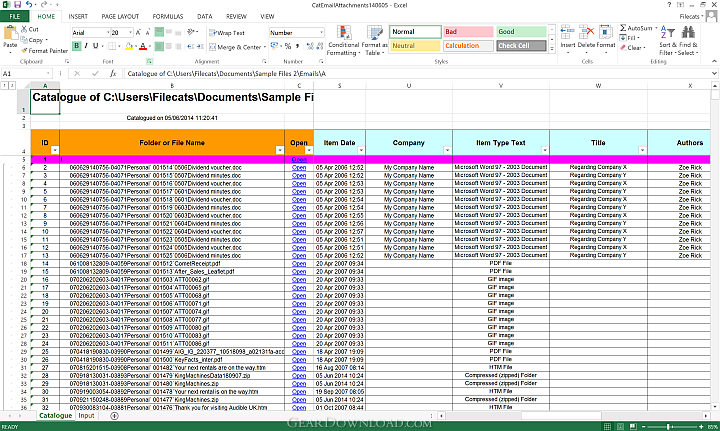Open the ID column filter dropdown

pos(55,150)
